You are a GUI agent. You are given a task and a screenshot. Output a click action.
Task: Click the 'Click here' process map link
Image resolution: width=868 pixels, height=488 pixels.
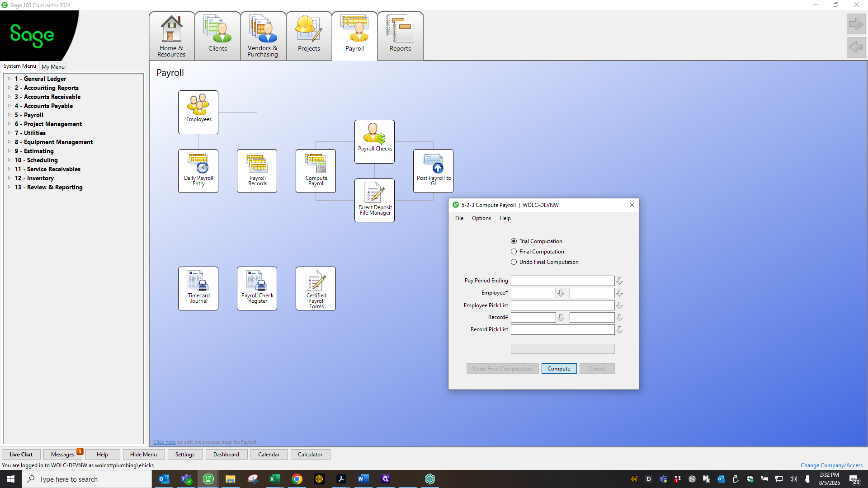164,442
